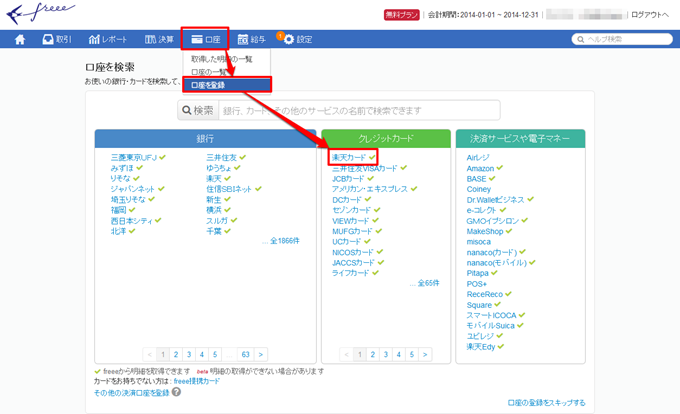Choose 福岡 bank
This screenshot has width=680, height=414.
[118, 210]
